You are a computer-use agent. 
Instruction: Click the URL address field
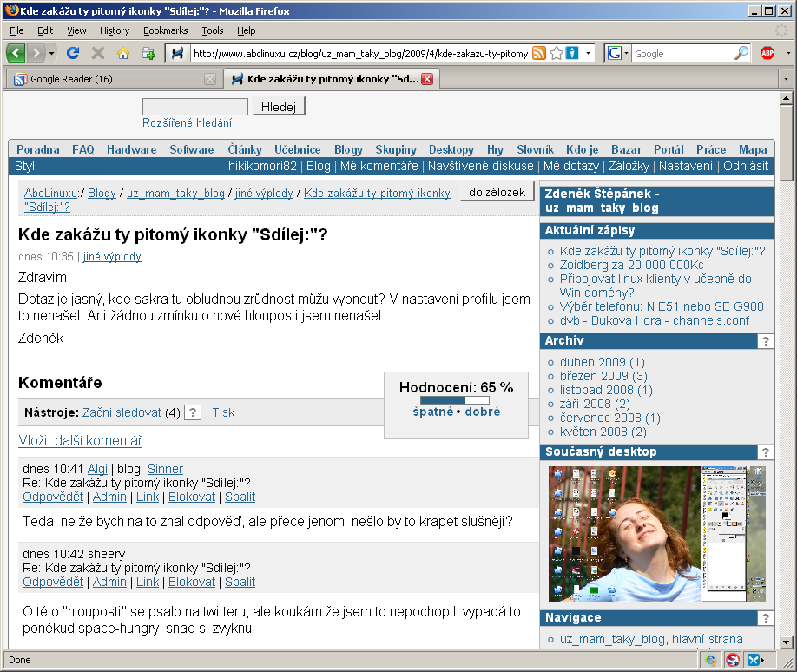[360, 53]
